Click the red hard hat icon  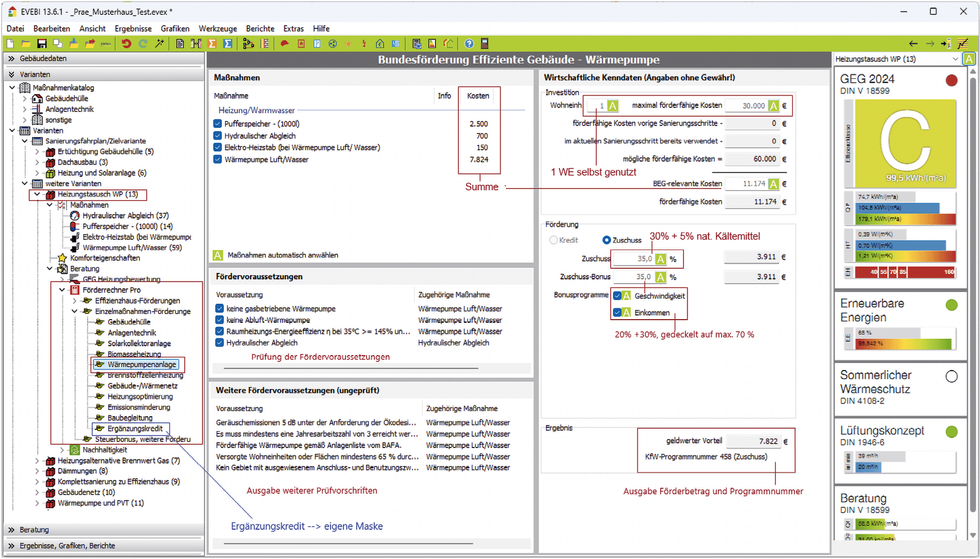click(x=285, y=44)
